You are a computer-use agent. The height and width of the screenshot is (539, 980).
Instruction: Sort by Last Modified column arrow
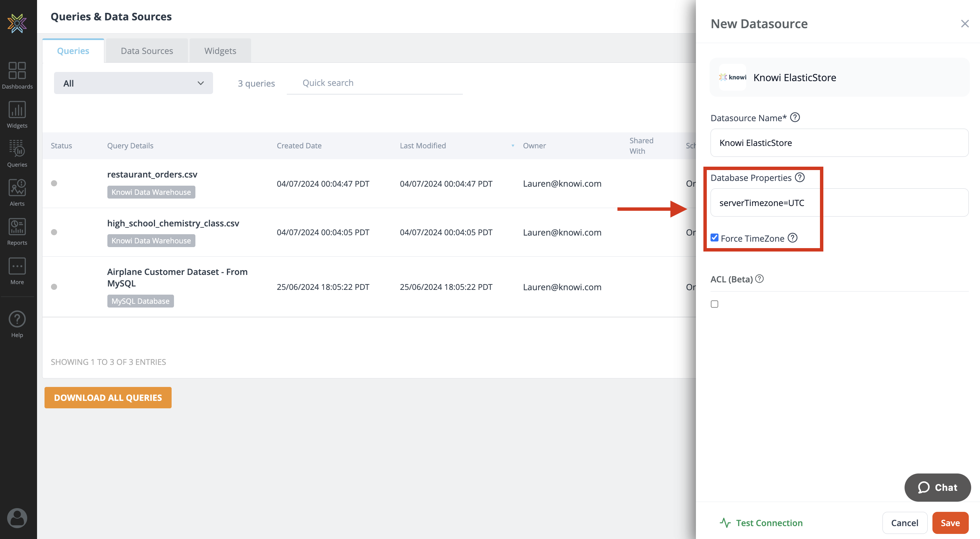click(512, 146)
